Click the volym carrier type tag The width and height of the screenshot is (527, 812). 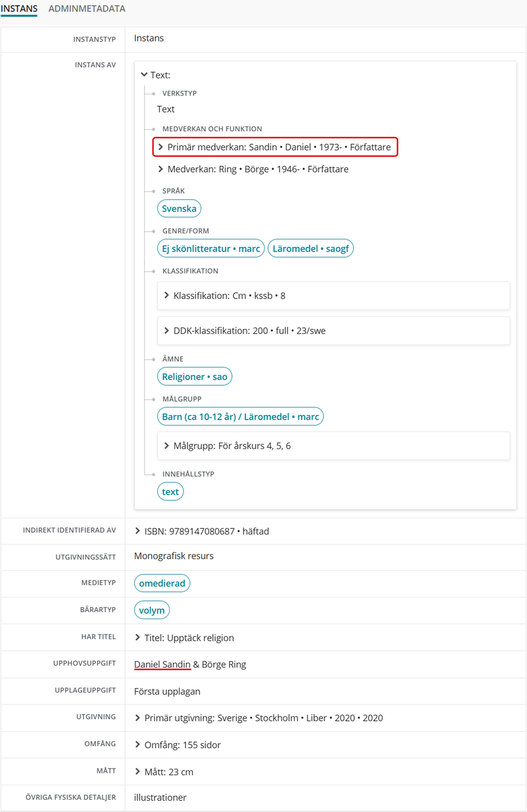152,610
